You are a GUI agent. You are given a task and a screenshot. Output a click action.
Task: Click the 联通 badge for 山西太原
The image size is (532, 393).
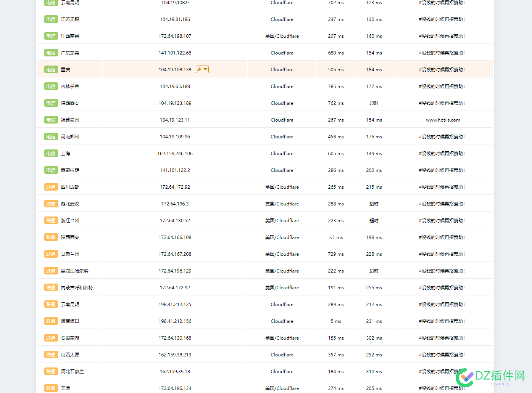coord(51,355)
